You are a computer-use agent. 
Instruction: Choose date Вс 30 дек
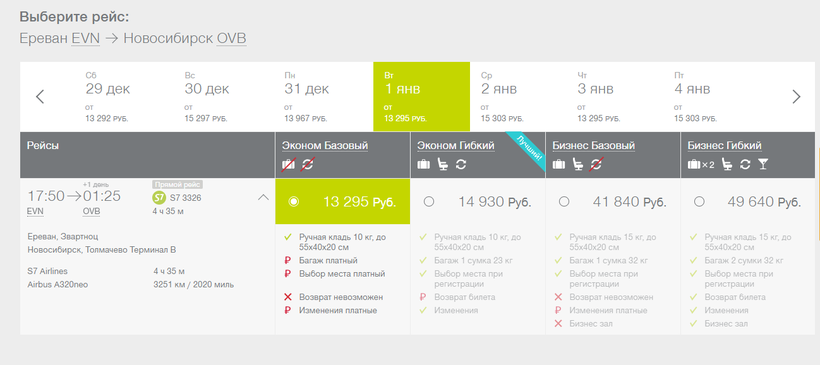(x=206, y=97)
